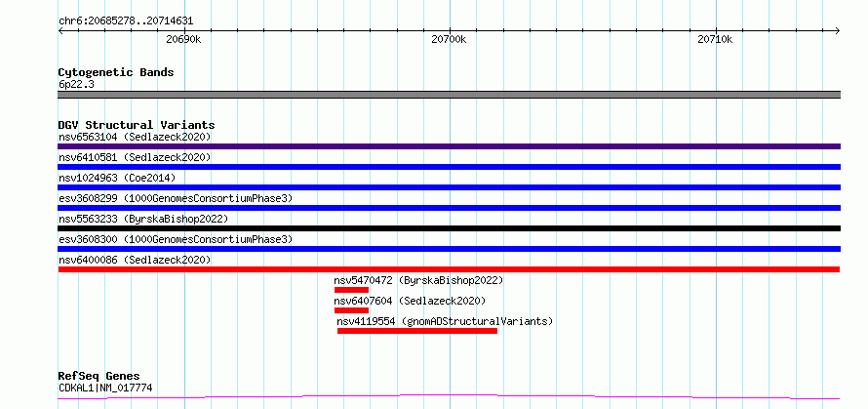
Task: Click the 6p22.3 band label
Action: (x=76, y=84)
